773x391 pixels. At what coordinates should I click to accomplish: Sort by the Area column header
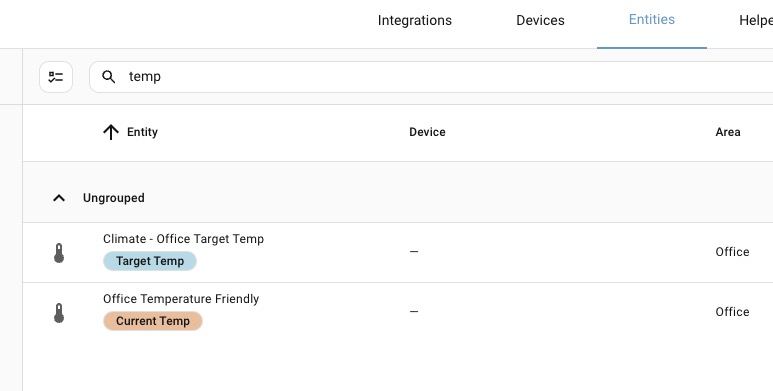pos(728,132)
